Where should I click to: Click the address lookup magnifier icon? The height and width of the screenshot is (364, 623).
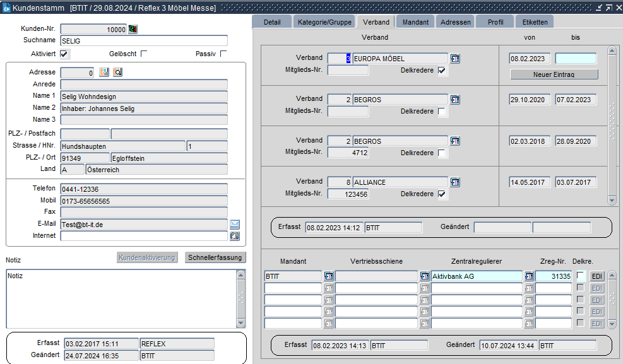(x=117, y=73)
